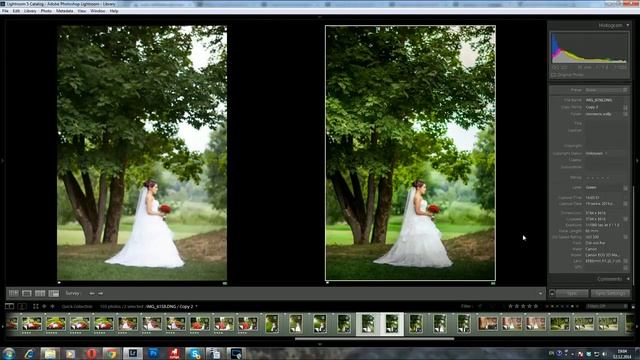Screen dimensions: 640x360
Task: Activate Survey view icon in toolbar
Action: point(53,293)
